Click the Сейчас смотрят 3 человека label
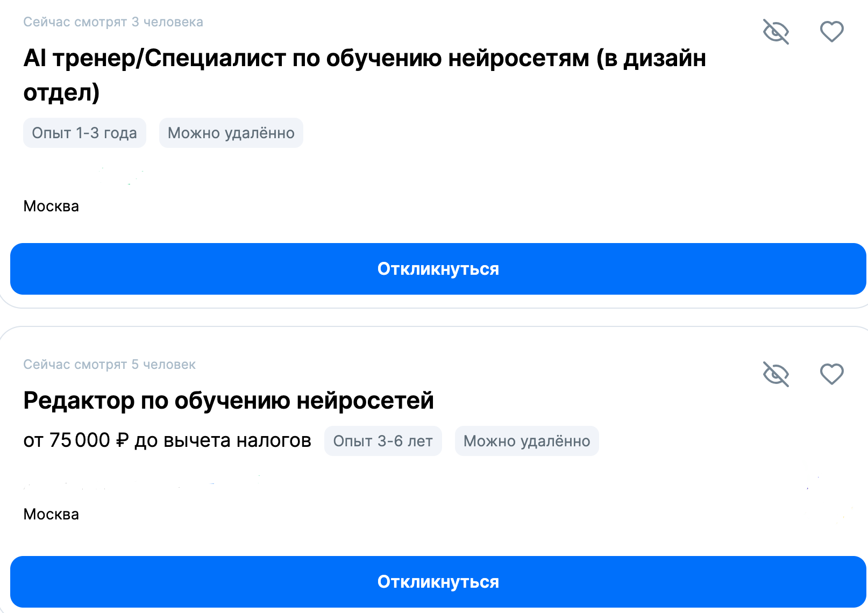868x613 pixels. click(113, 22)
